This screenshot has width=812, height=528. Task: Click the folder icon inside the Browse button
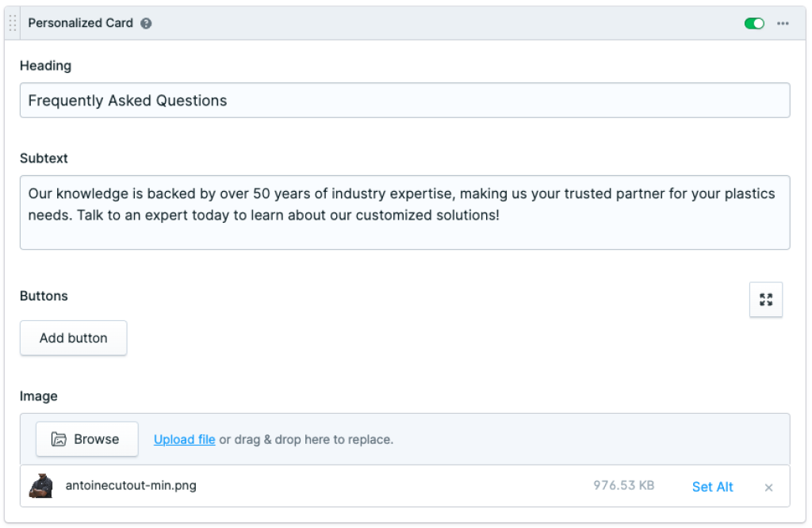point(59,439)
